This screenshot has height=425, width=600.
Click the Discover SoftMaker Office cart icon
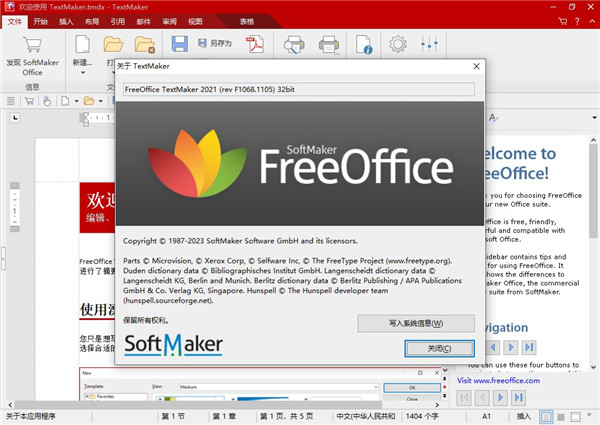point(32,45)
